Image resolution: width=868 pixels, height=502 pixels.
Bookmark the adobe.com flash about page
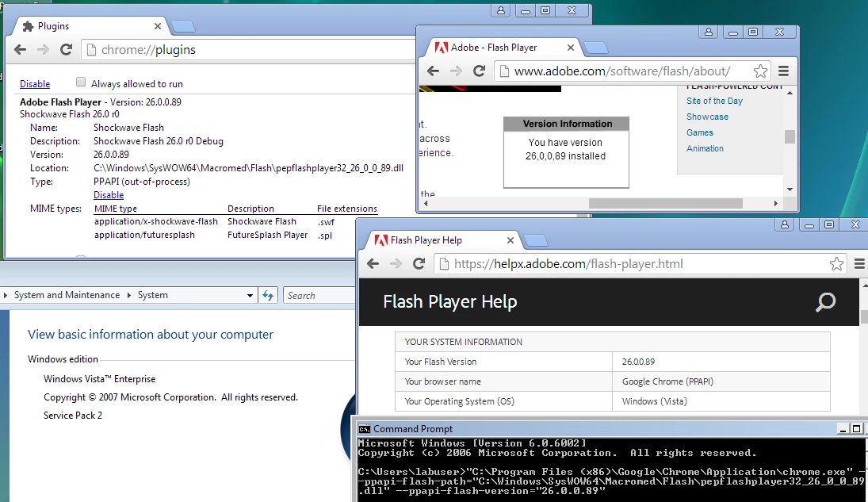click(x=761, y=71)
